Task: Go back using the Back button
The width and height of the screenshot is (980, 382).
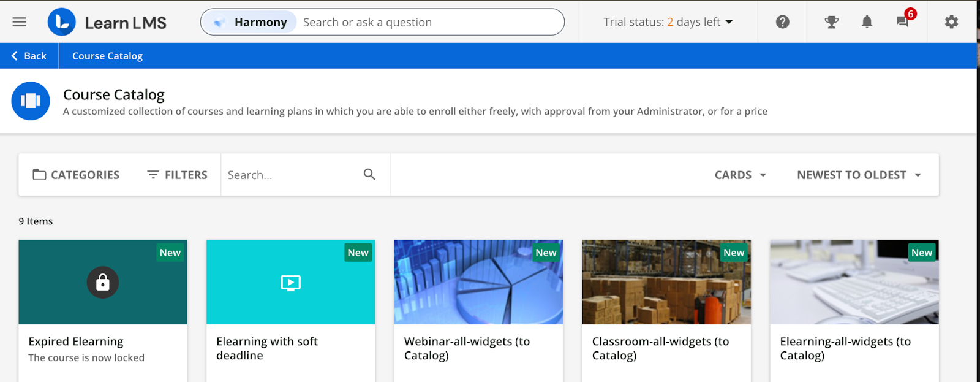Action: click(29, 56)
